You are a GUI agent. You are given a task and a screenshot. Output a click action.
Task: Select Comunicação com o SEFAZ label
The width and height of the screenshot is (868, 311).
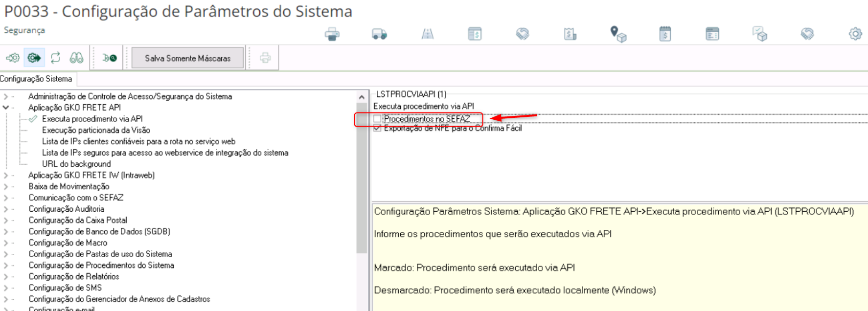(76, 198)
